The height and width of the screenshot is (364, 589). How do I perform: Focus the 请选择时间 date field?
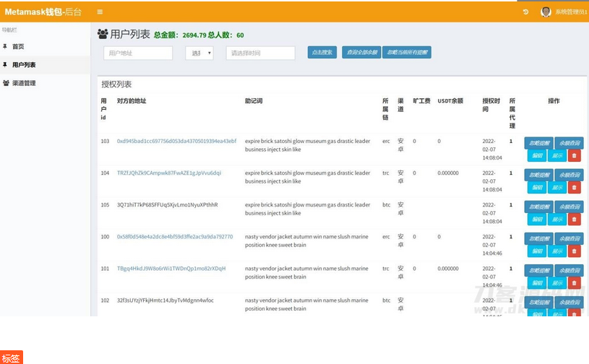coord(260,53)
